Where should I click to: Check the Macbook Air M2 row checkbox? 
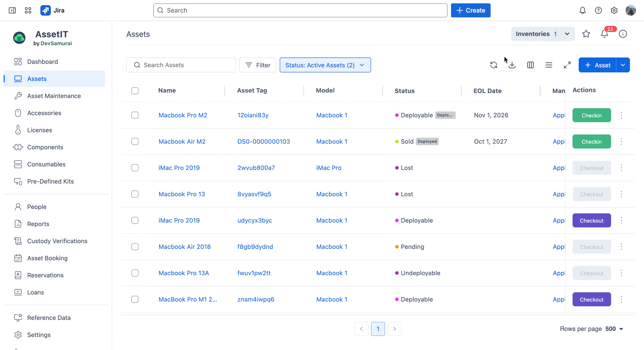135,141
